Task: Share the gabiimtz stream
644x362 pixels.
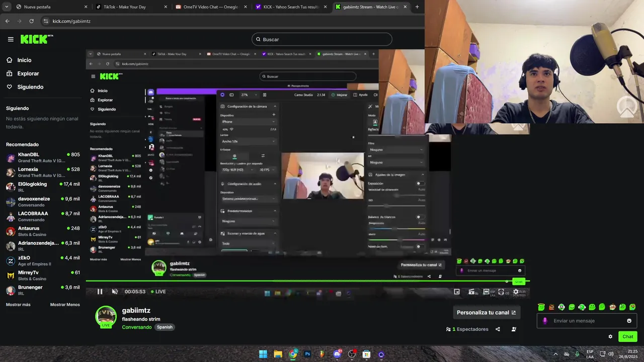Action: coord(498,329)
